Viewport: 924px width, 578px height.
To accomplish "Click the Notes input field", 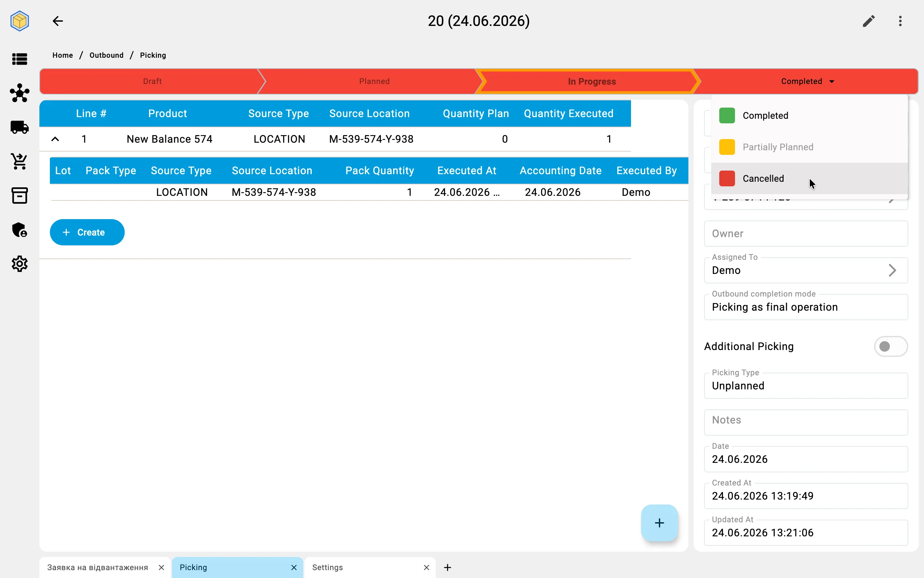I will point(806,423).
